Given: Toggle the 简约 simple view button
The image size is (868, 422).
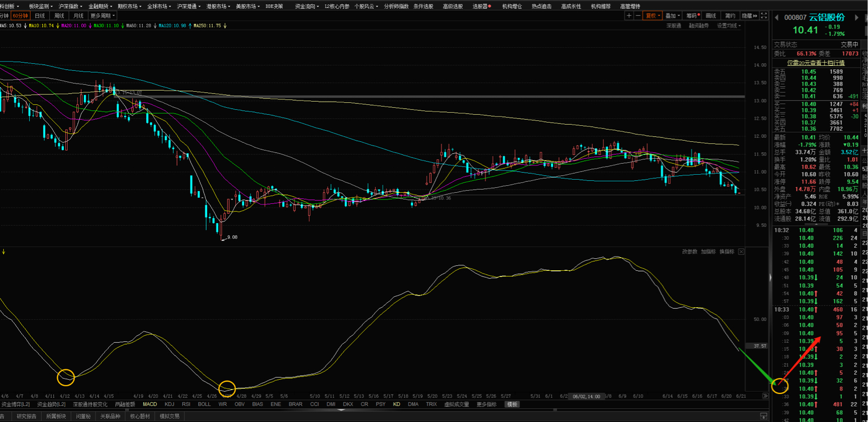Looking at the screenshot, I should (730, 16).
